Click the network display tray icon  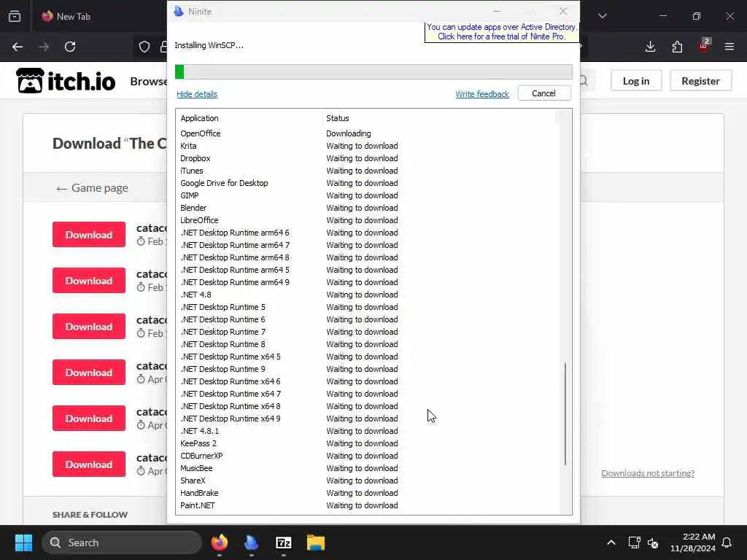pyautogui.click(x=634, y=542)
